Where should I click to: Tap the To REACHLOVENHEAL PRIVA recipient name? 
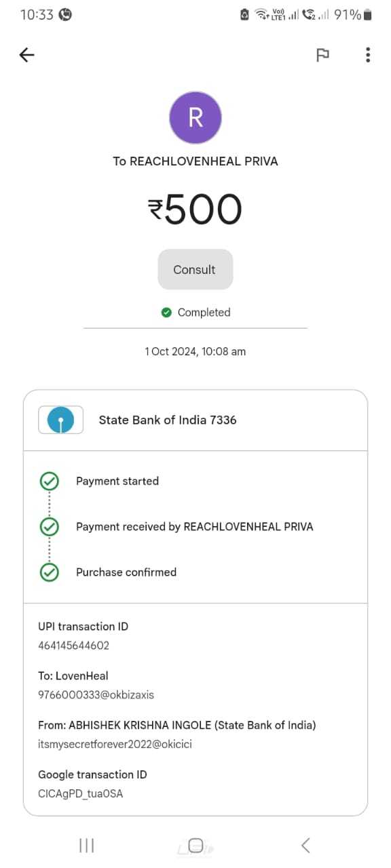click(x=195, y=161)
